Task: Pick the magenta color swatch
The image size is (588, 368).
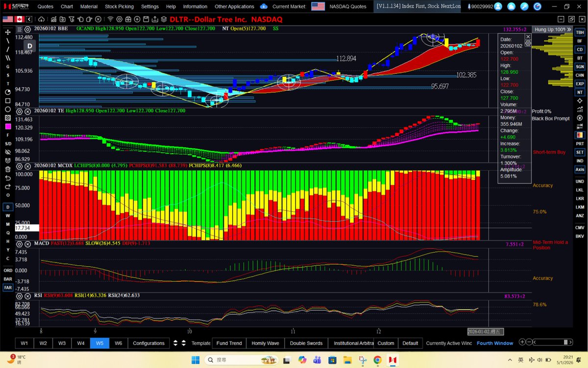Action: click(7, 127)
